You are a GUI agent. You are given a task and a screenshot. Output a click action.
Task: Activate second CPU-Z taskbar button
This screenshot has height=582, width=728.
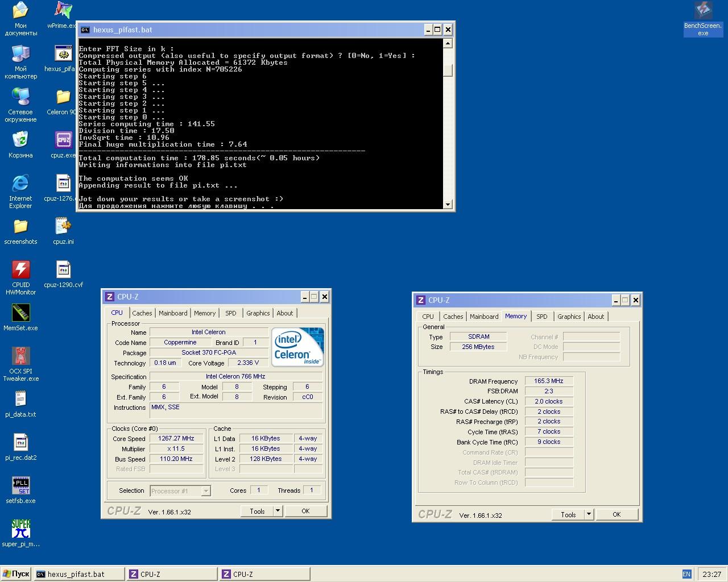tap(264, 574)
